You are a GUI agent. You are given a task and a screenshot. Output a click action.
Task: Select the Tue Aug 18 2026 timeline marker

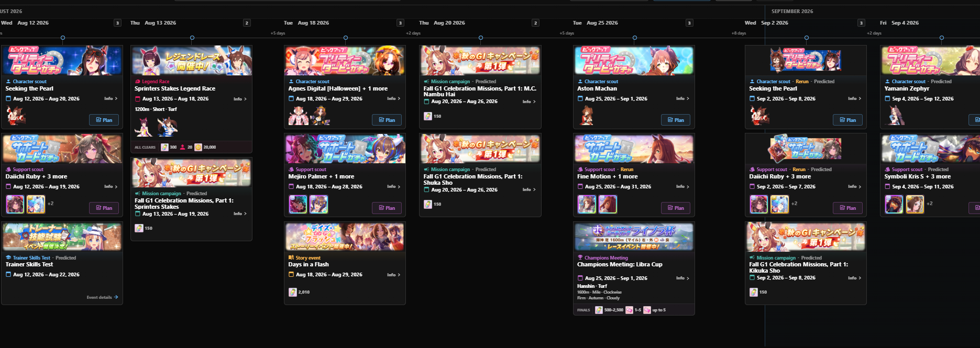tap(346, 38)
